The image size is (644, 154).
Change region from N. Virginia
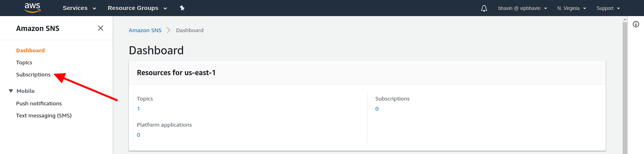572,8
